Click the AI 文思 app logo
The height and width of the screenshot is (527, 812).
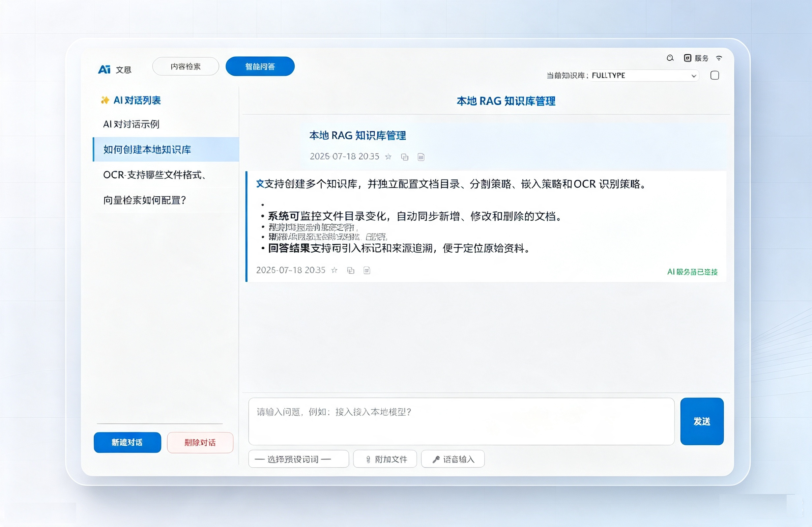114,69
